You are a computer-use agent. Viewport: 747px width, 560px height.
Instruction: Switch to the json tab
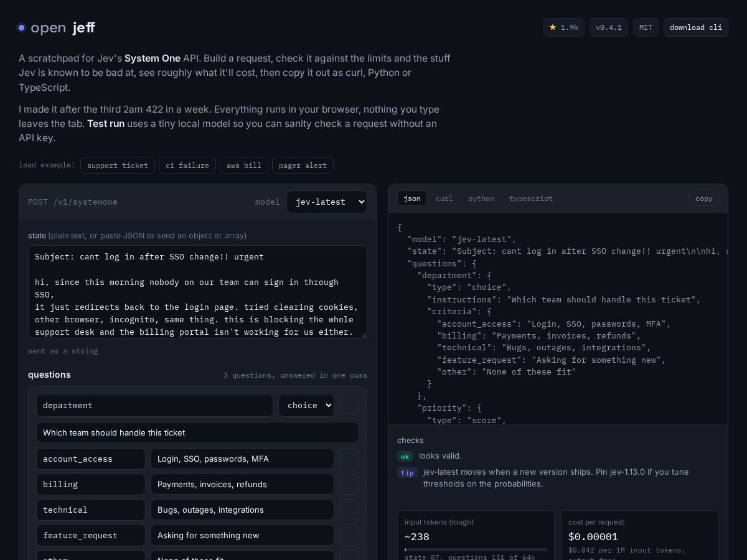(x=412, y=198)
